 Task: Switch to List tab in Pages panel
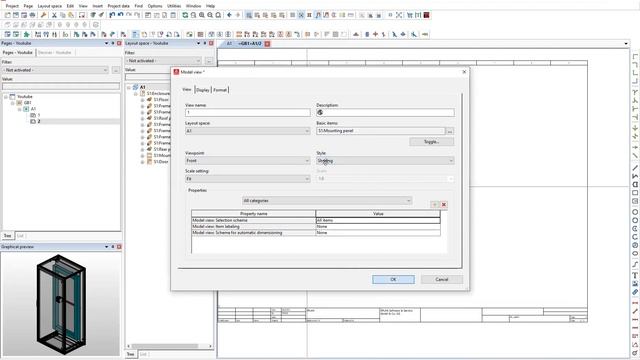[20, 236]
